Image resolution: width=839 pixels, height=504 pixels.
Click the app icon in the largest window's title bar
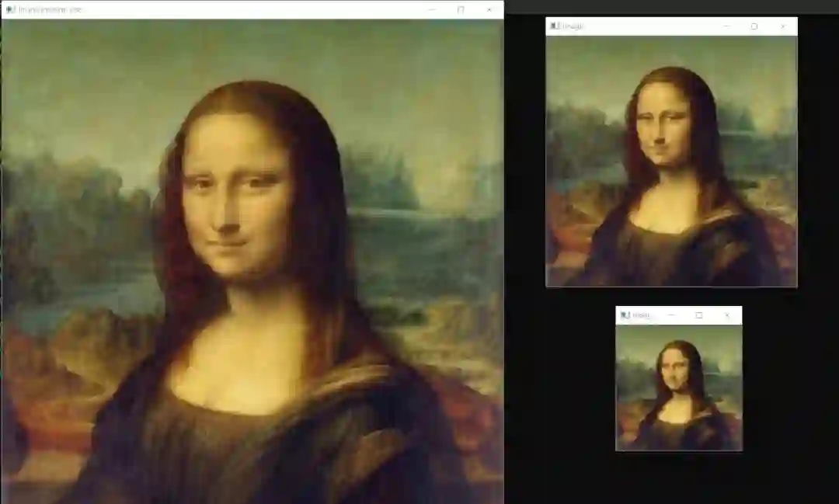click(10, 9)
